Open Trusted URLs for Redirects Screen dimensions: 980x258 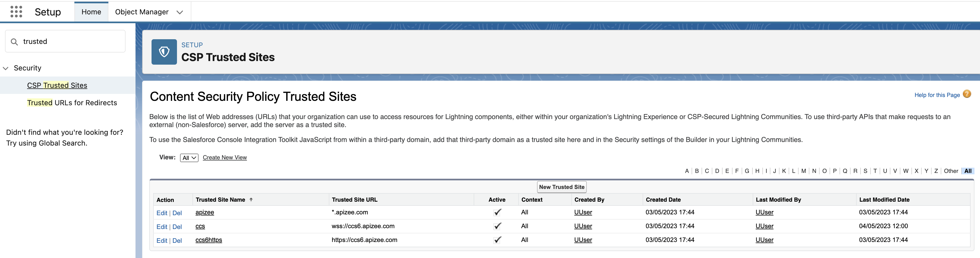coord(72,102)
